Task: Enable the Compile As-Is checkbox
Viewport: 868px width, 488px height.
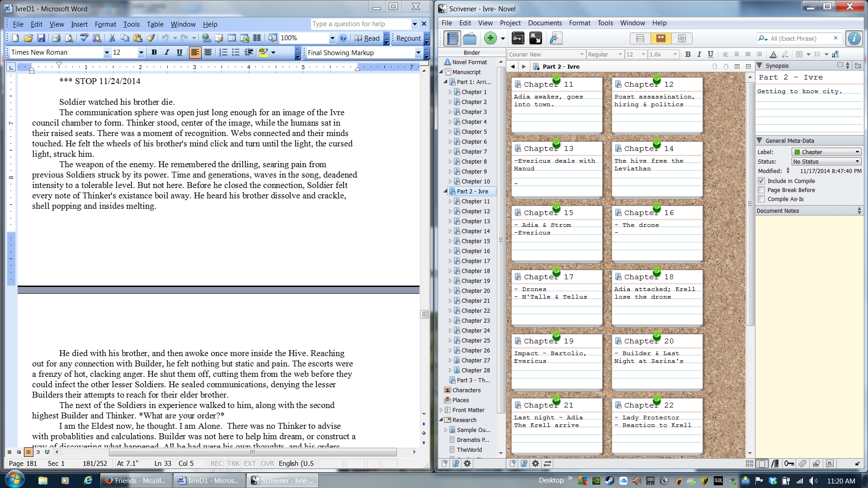Action: (761, 199)
